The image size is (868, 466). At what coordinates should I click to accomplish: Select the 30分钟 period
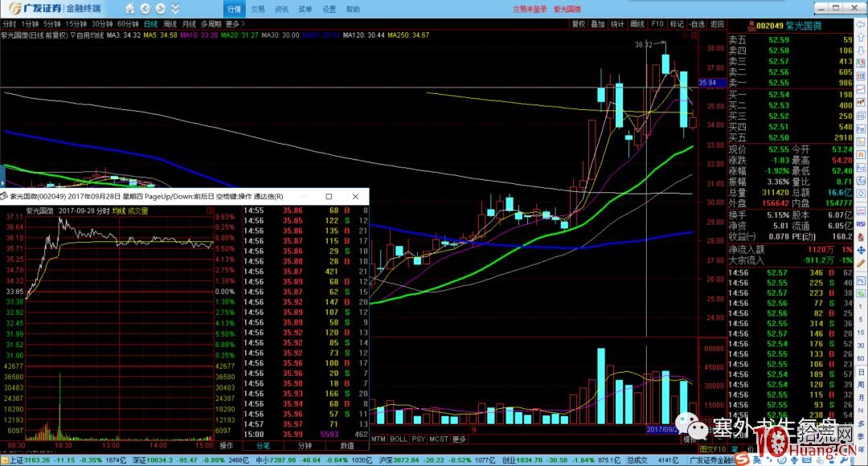tap(102, 24)
